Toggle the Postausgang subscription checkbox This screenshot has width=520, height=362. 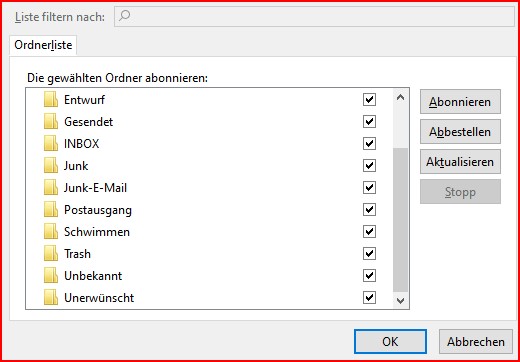(369, 210)
